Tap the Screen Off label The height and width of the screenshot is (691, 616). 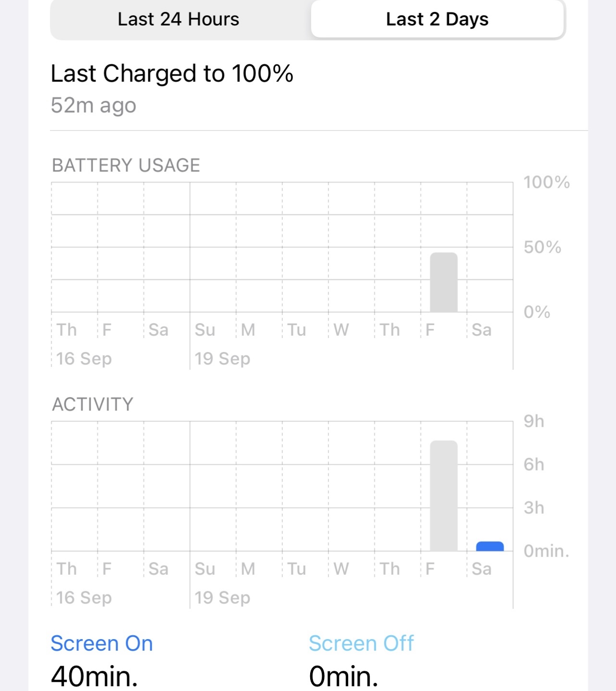[361, 643]
